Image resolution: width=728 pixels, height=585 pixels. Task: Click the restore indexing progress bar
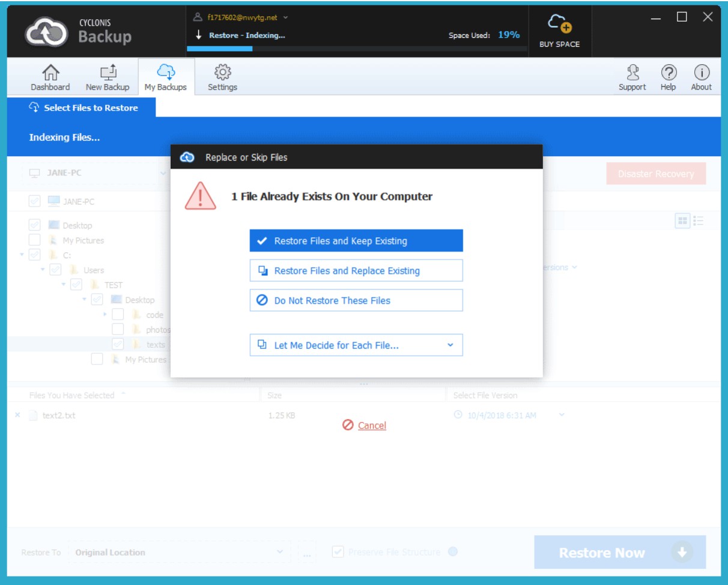coord(357,49)
